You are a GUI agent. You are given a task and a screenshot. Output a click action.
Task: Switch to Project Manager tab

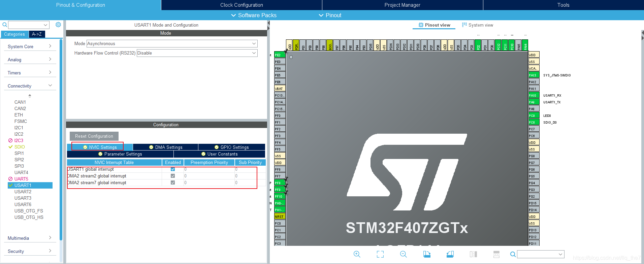pos(402,5)
